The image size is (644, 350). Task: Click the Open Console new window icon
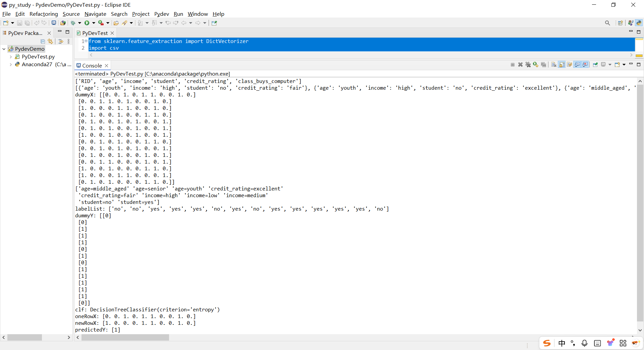617,64
